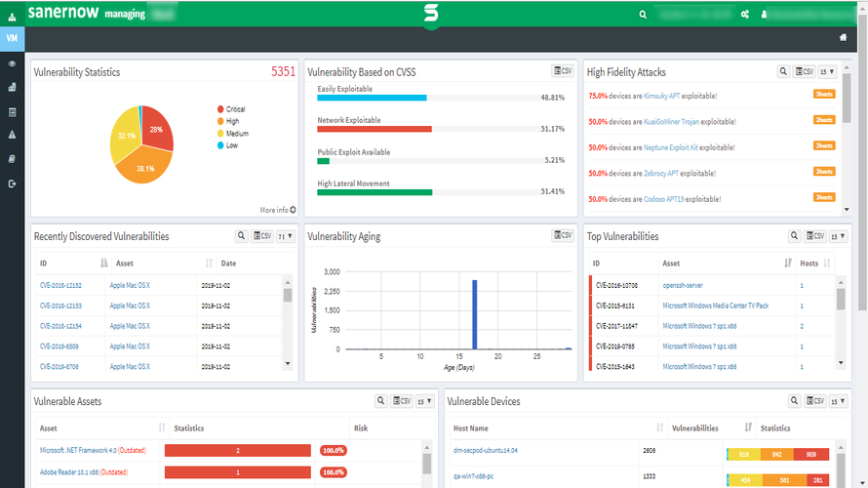This screenshot has width=868, height=488.
Task: Click search icon in High Fidelity Attacks panel
Action: point(782,72)
